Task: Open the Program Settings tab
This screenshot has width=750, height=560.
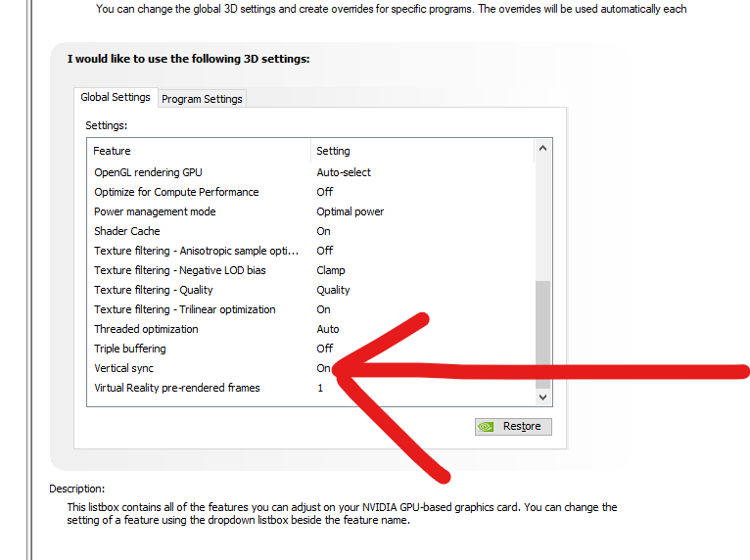Action: [x=202, y=99]
